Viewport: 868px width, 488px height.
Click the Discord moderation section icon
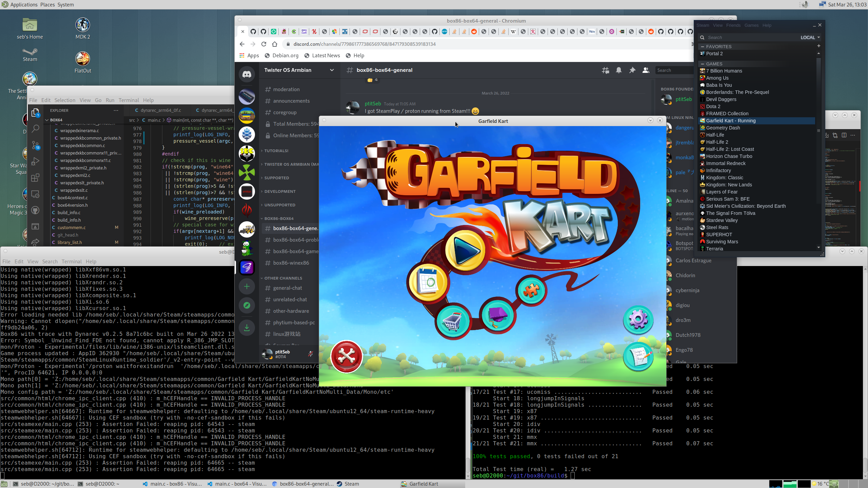(268, 89)
